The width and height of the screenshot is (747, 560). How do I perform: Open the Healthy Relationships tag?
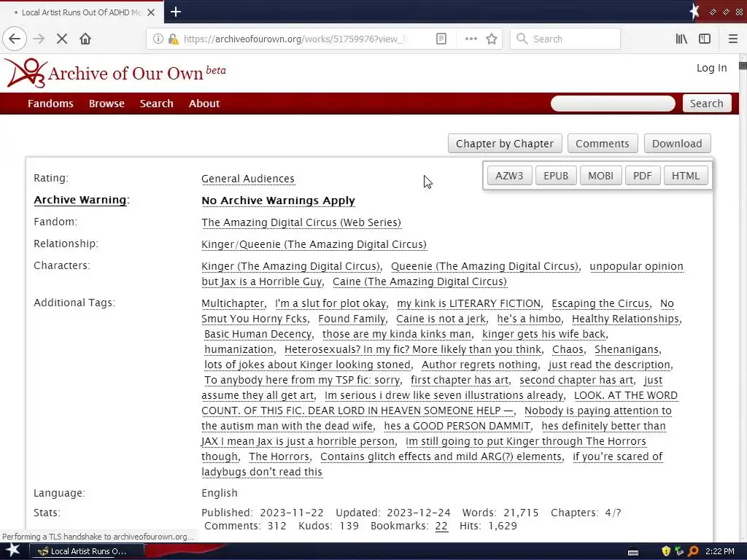pos(625,319)
